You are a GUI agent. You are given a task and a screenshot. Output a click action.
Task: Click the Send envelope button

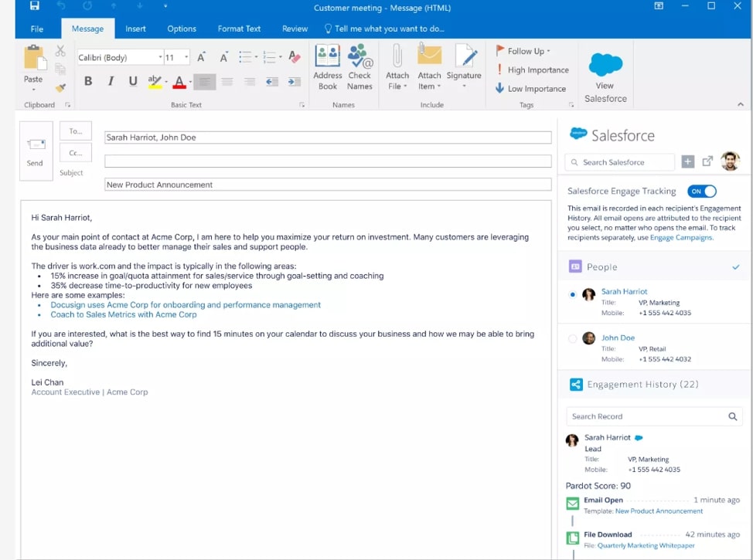click(36, 151)
